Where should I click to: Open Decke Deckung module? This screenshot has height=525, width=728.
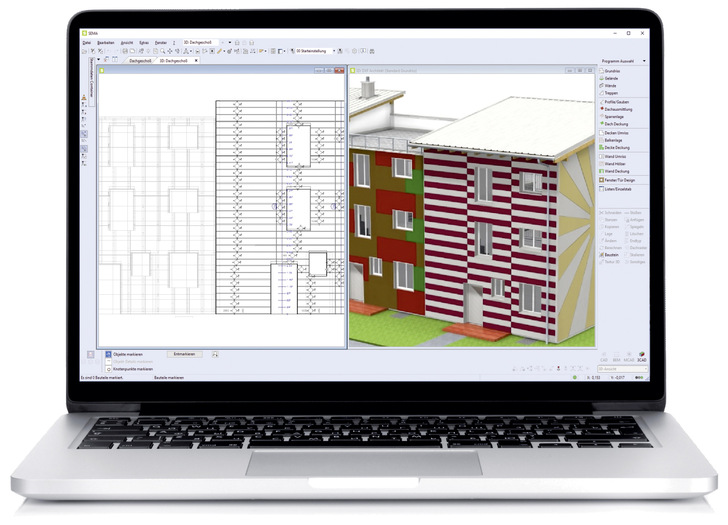coord(616,148)
